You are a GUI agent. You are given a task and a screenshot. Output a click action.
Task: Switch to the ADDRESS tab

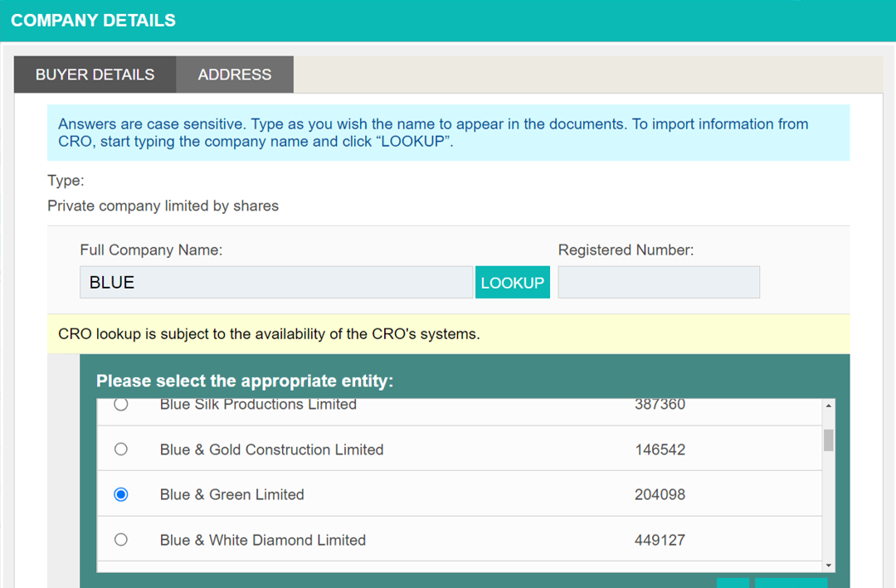[235, 75]
